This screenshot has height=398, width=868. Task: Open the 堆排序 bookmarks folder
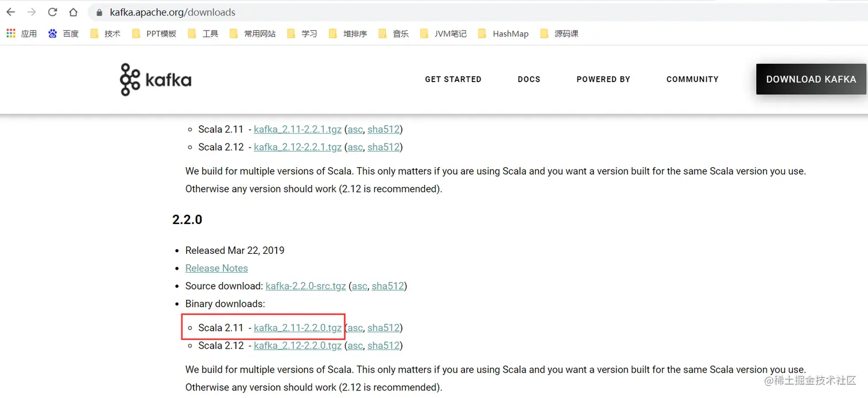click(x=348, y=34)
